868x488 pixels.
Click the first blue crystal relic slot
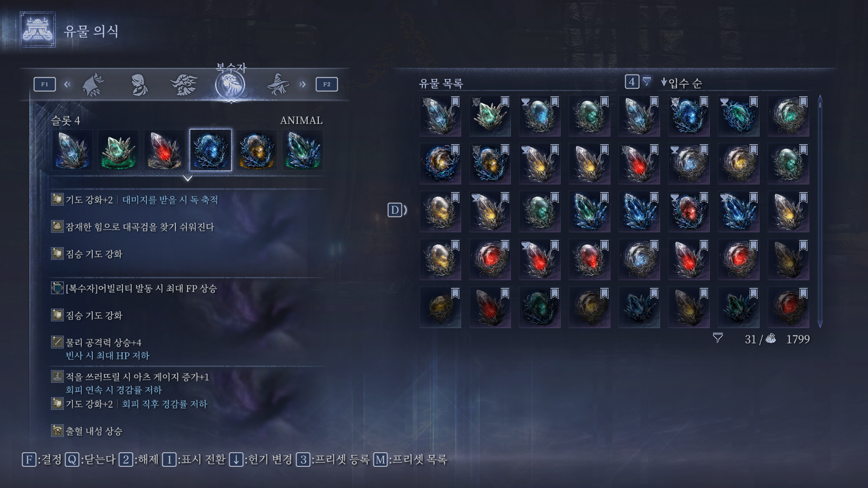tap(72, 150)
